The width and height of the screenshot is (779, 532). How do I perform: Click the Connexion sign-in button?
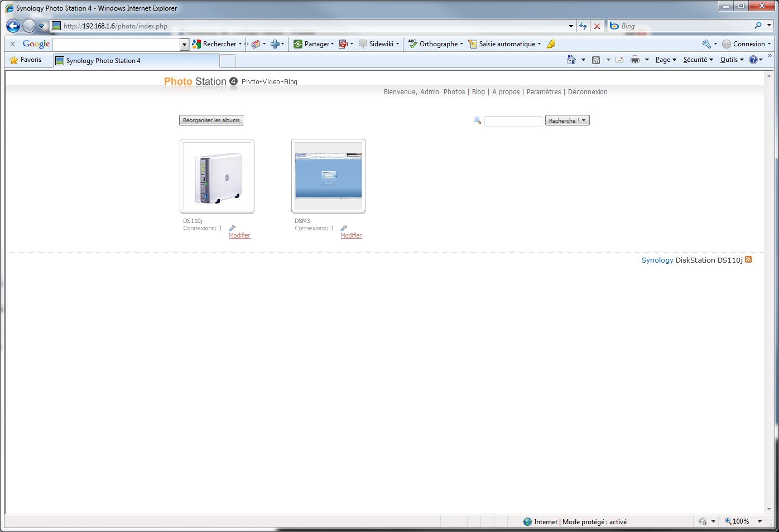[x=746, y=44]
